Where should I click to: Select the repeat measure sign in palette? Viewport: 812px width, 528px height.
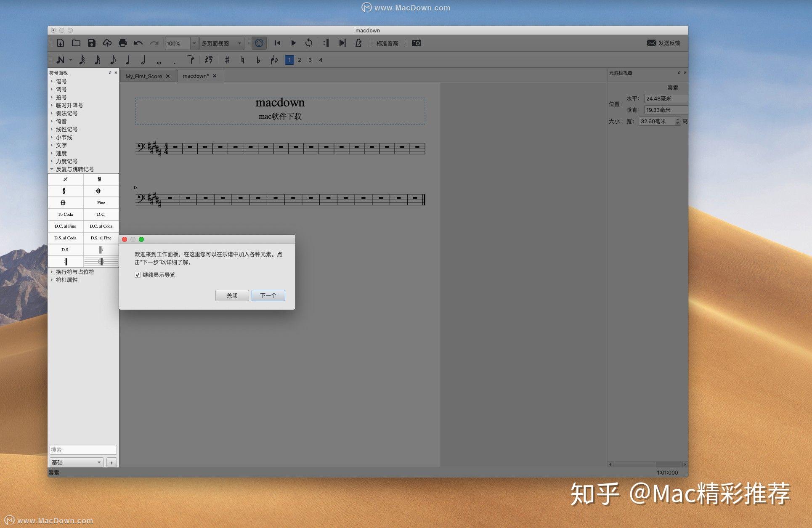click(x=65, y=179)
